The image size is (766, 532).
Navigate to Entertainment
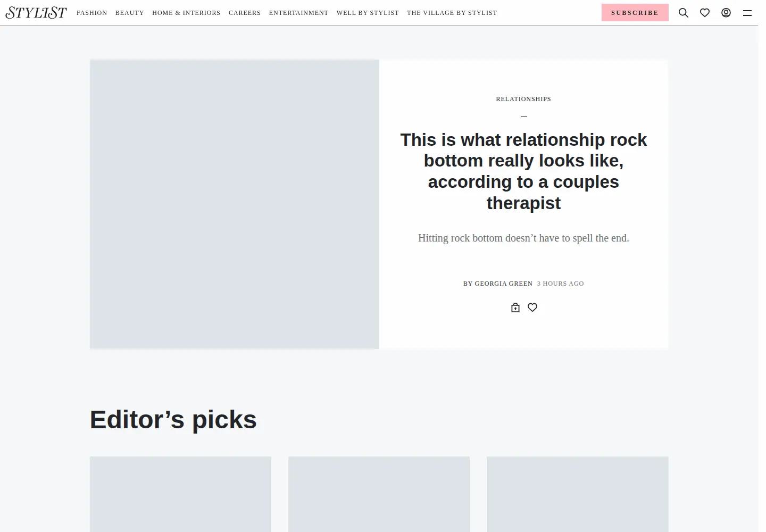tap(298, 13)
